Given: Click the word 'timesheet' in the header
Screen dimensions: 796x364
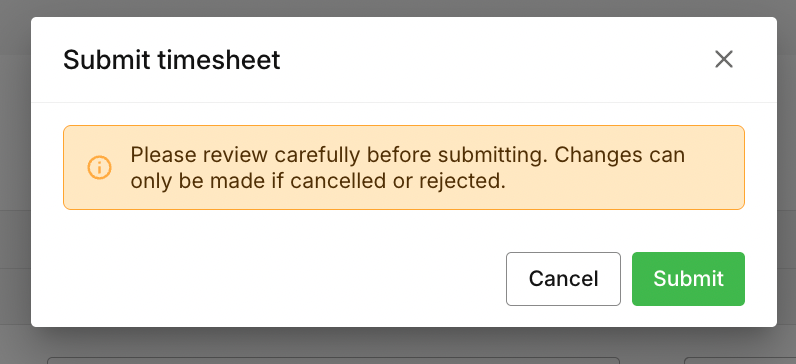Looking at the screenshot, I should pyautogui.click(x=219, y=60).
